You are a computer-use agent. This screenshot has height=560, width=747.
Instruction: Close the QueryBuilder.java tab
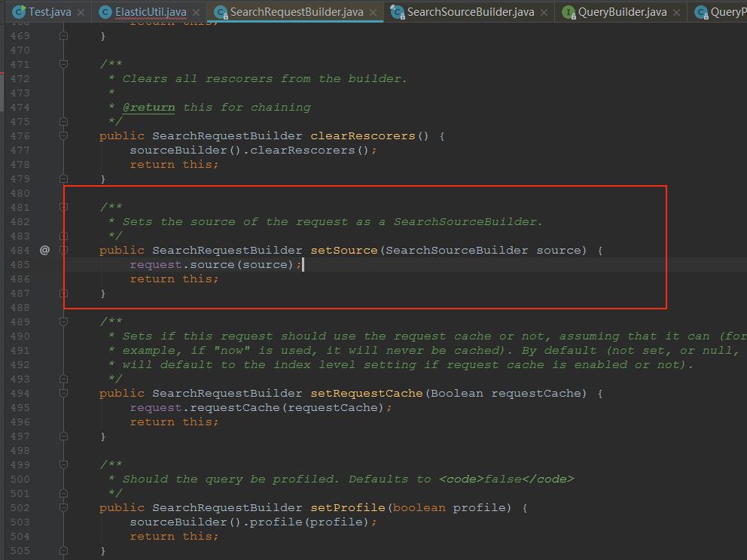(676, 12)
